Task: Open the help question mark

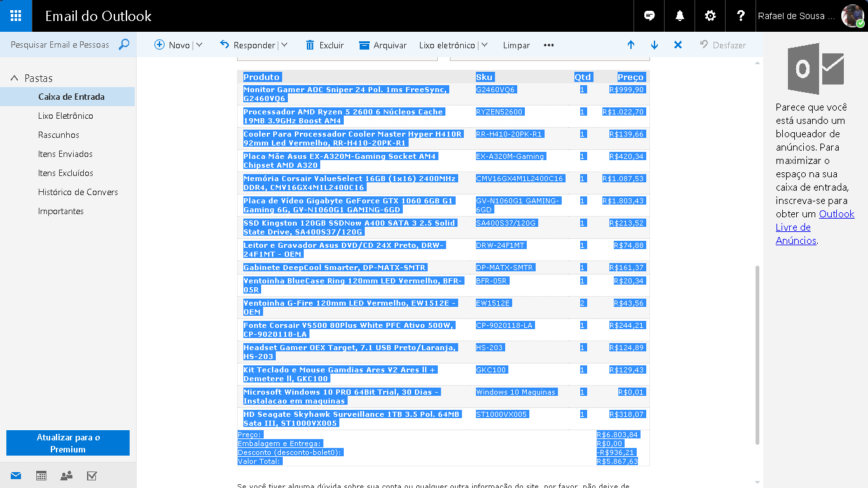Action: click(x=741, y=16)
